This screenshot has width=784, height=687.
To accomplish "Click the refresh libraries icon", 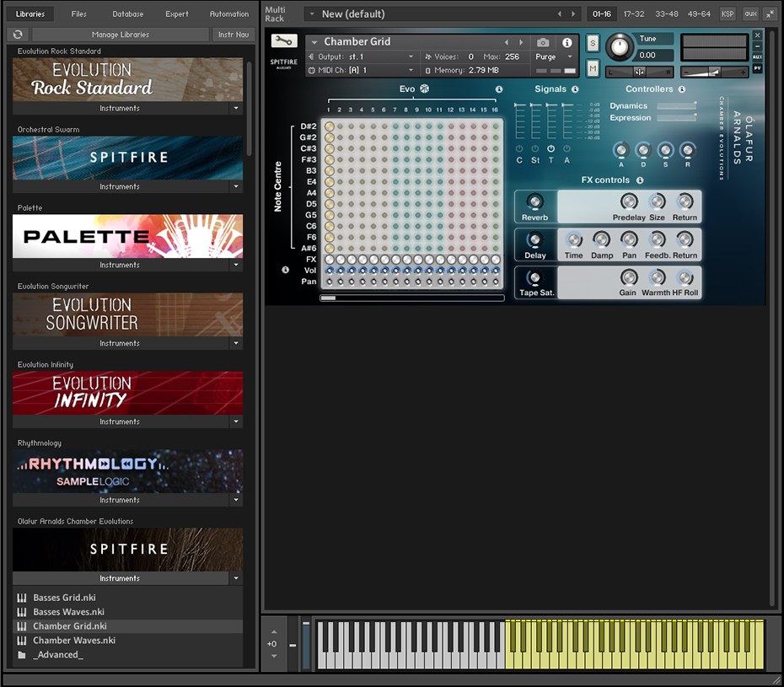I will pos(18,35).
